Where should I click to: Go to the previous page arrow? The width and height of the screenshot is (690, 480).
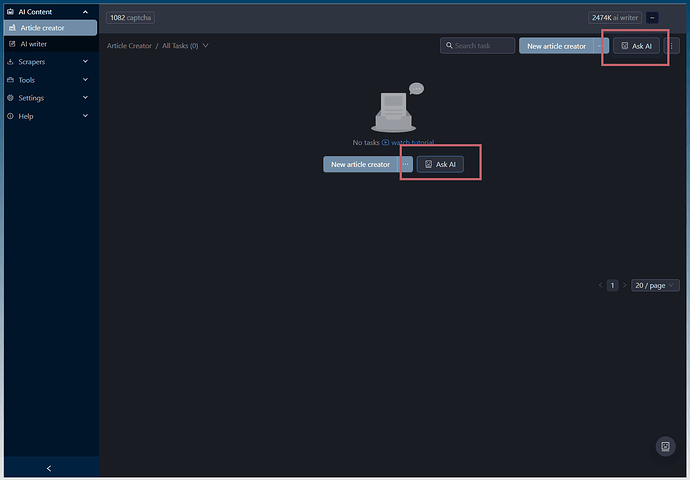click(x=600, y=285)
